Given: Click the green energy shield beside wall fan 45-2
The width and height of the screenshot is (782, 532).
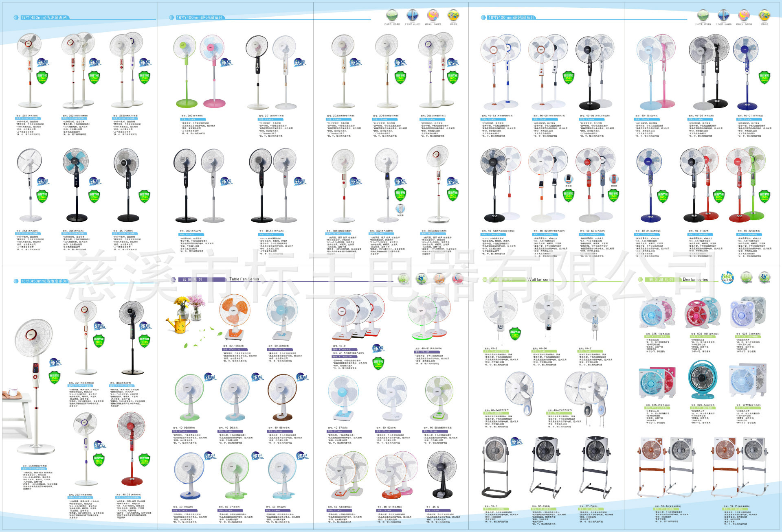Looking at the screenshot, I should pos(515,334).
